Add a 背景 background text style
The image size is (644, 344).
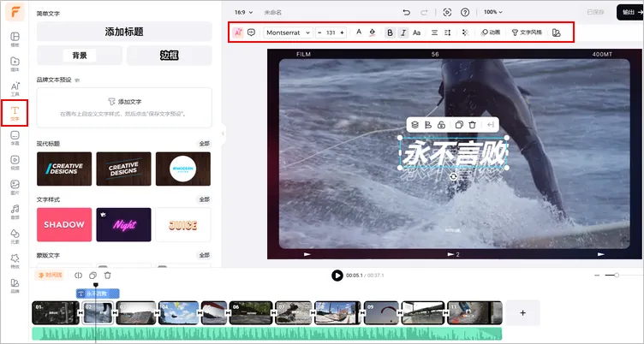tap(80, 55)
